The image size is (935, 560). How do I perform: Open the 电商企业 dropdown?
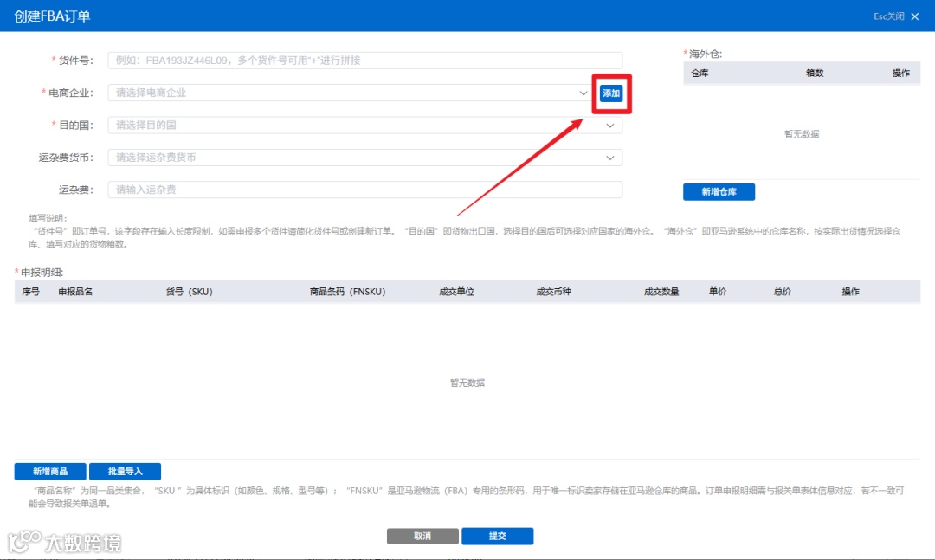(x=351, y=93)
